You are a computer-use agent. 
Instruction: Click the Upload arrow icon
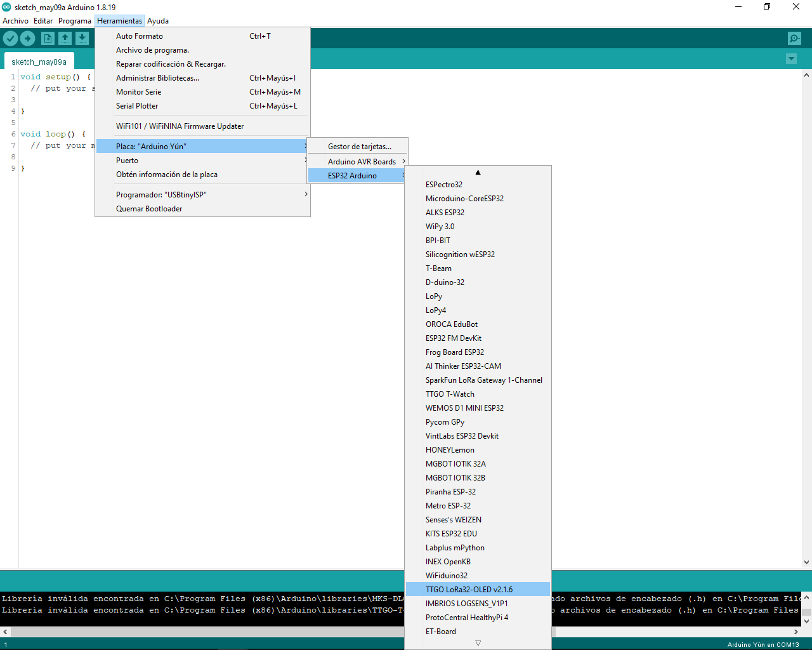click(28, 39)
